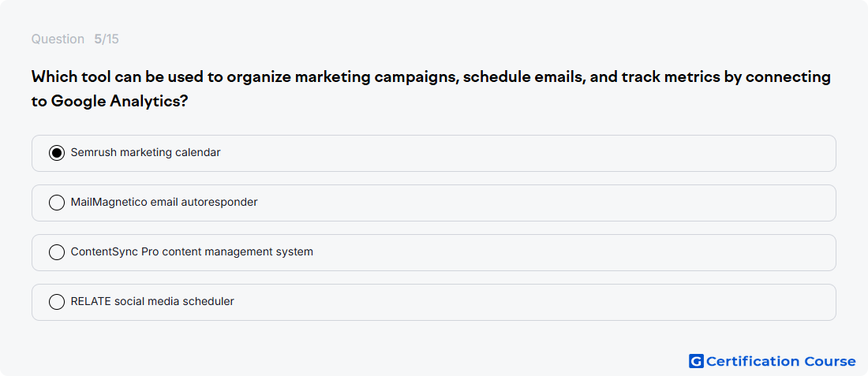Image resolution: width=868 pixels, height=376 pixels.
Task: Click the gray 'Question' label
Action: click(x=58, y=39)
